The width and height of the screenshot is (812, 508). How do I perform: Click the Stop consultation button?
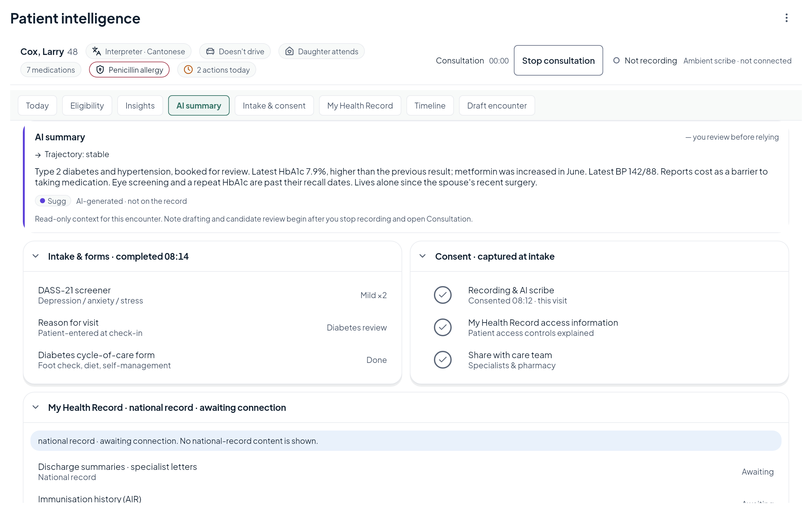point(558,60)
